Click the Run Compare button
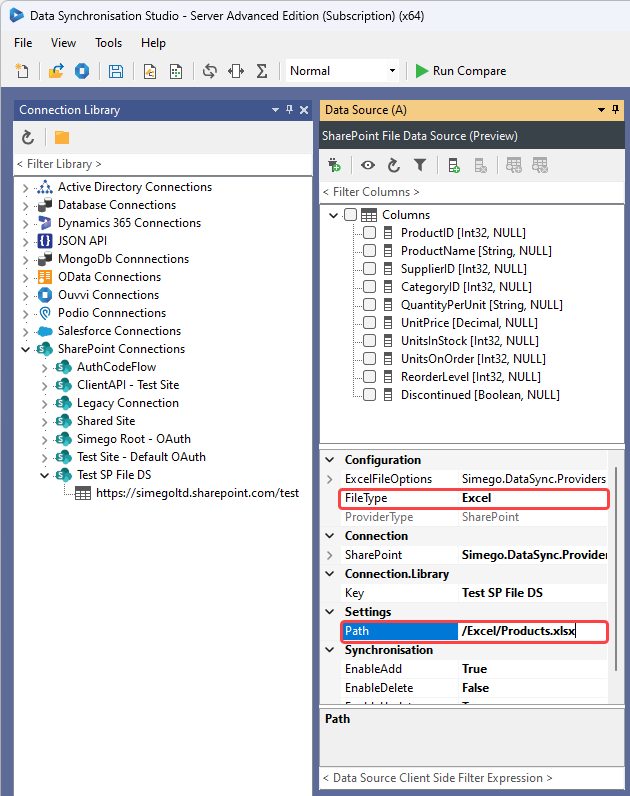The width and height of the screenshot is (630, 796). (x=461, y=71)
